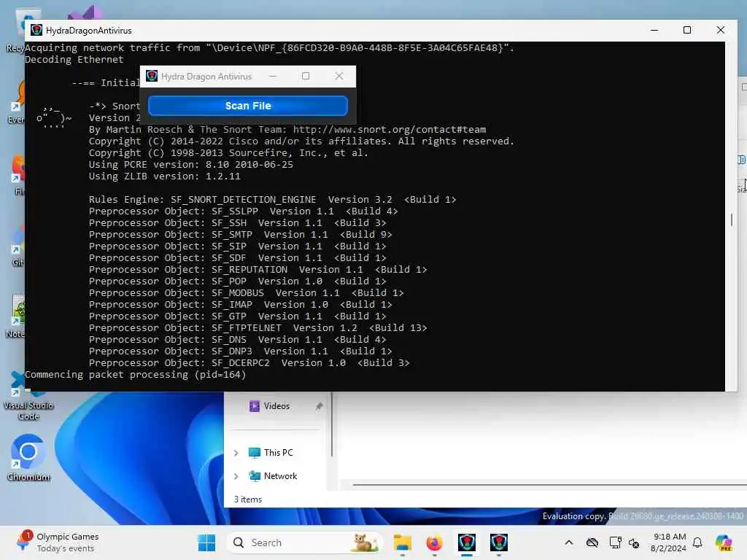The image size is (747, 560).
Task: Click the Git desktop shortcut
Action: click(18, 246)
